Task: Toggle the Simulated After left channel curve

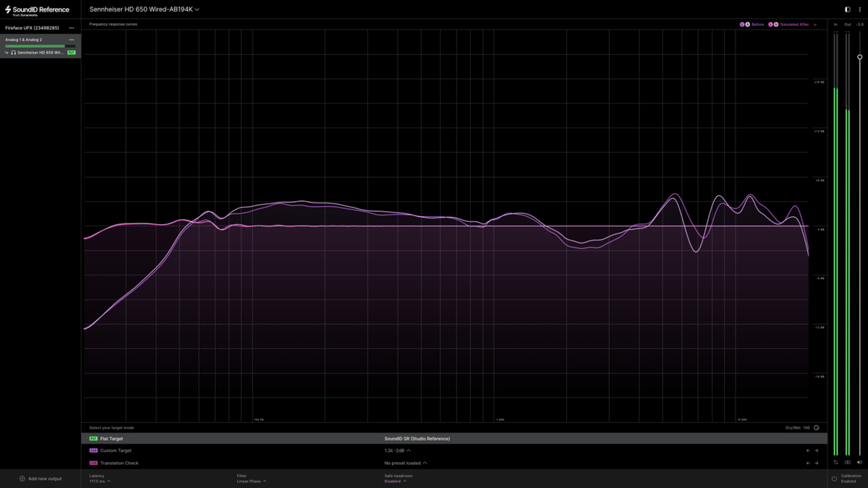Action: (771, 25)
